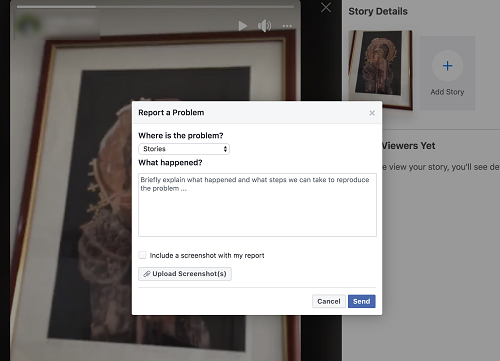Click the blurred profile picture in story
The width and height of the screenshot is (500, 361).
tap(28, 26)
